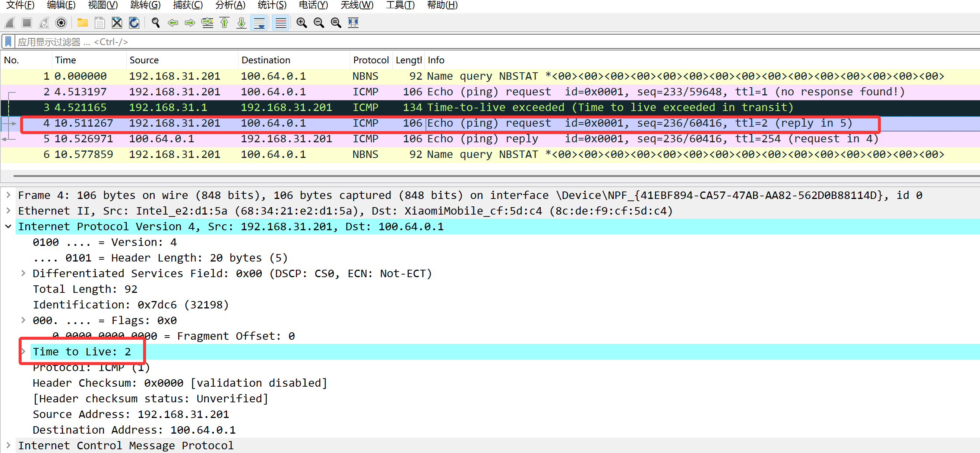Close the current capture file icon

coord(117,23)
